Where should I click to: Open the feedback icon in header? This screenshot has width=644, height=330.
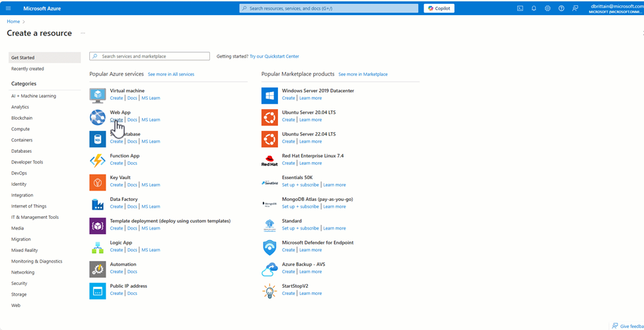coord(575,8)
